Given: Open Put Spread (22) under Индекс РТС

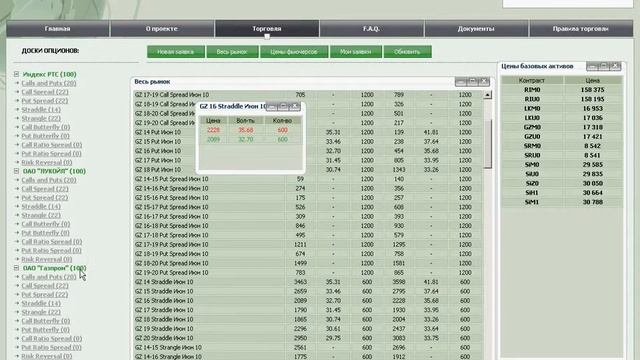Looking at the screenshot, I should pos(45,100).
